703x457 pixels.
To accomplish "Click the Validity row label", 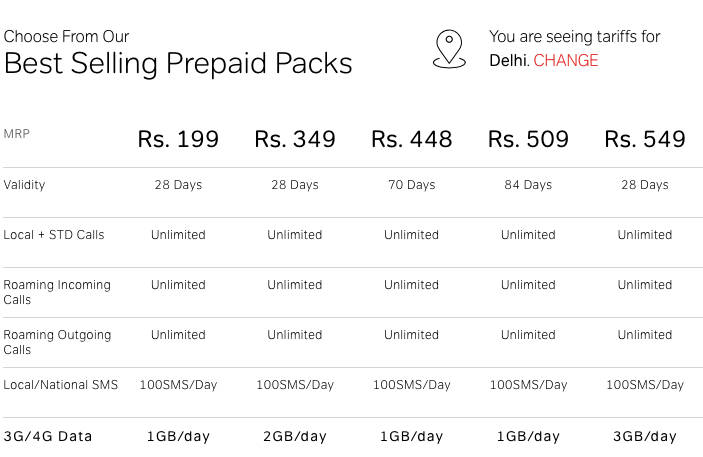I will click(x=24, y=185).
